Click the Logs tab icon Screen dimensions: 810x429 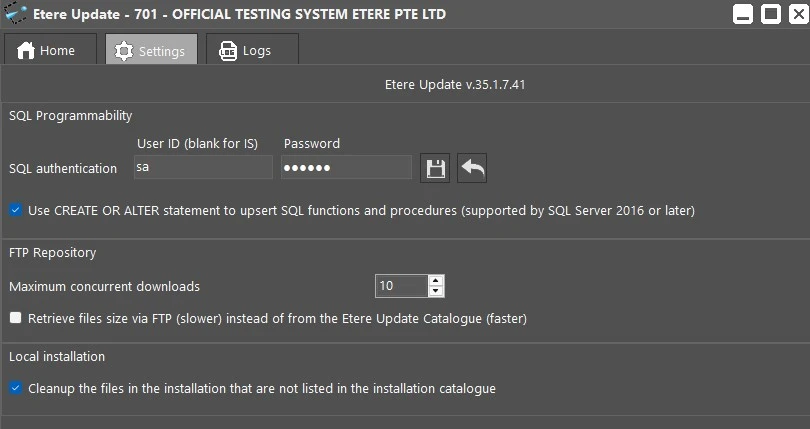pyautogui.click(x=228, y=51)
